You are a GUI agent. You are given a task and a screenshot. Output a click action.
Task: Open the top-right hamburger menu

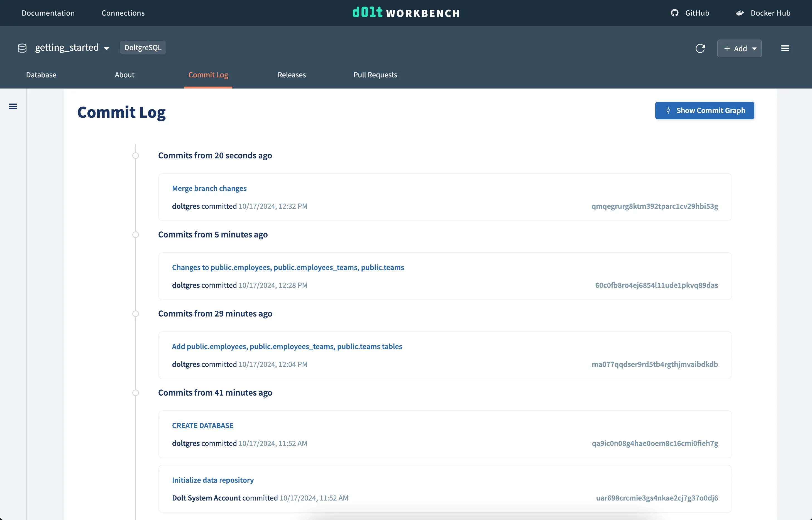785,48
